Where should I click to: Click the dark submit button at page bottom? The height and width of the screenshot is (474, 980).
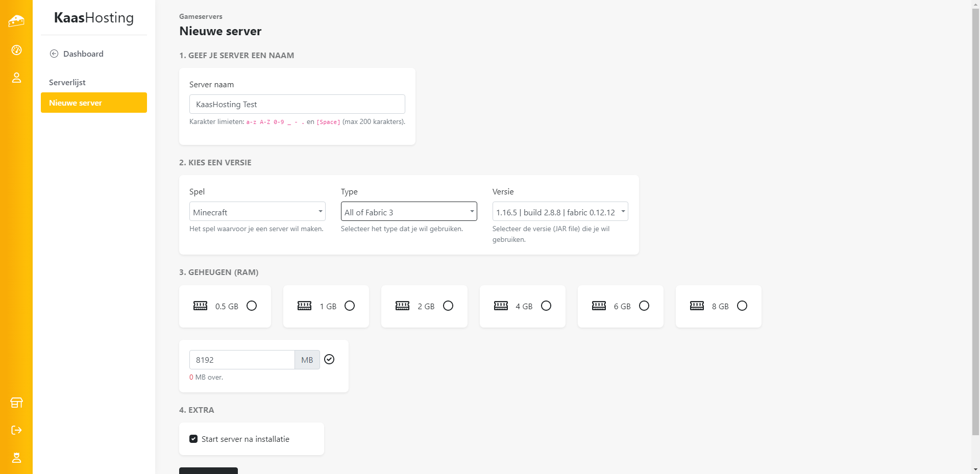tap(208, 470)
